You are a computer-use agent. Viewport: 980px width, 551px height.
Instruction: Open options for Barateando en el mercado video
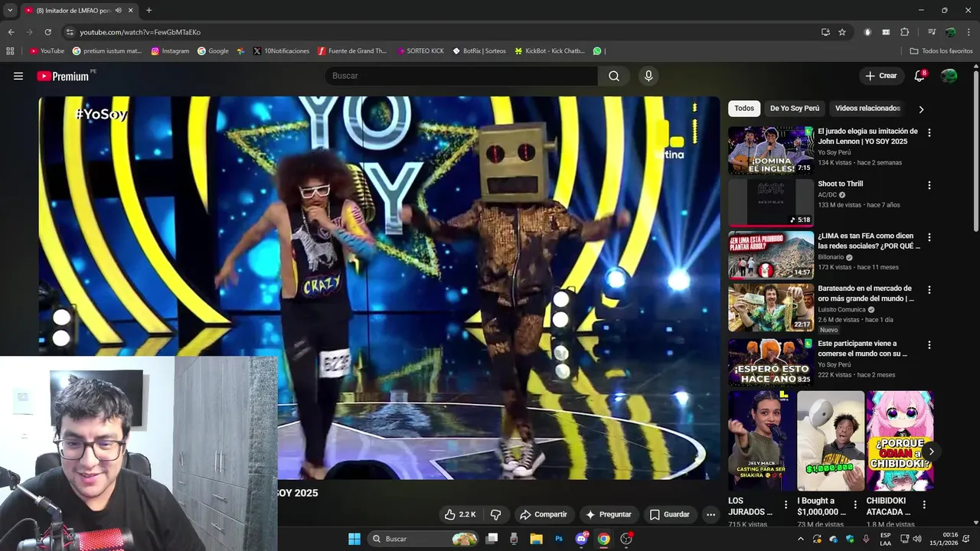pos(929,290)
